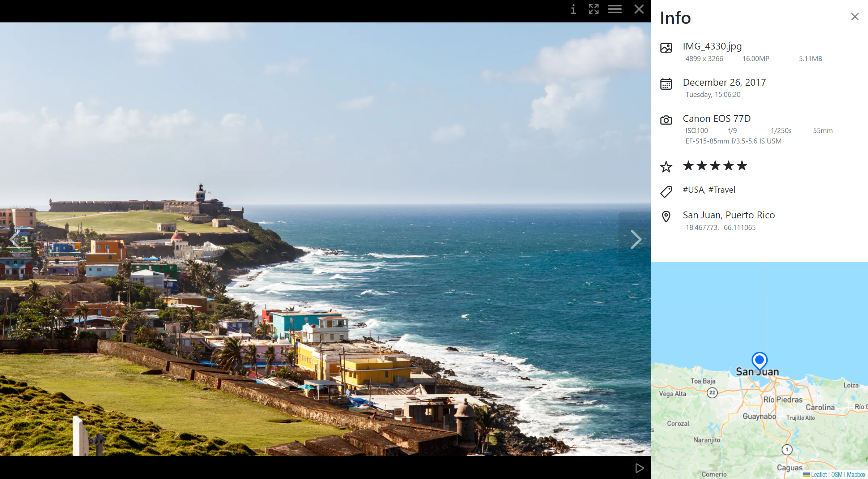The width and height of the screenshot is (868, 479).
Task: Click the Guaynabo label on the map
Action: pos(759,416)
